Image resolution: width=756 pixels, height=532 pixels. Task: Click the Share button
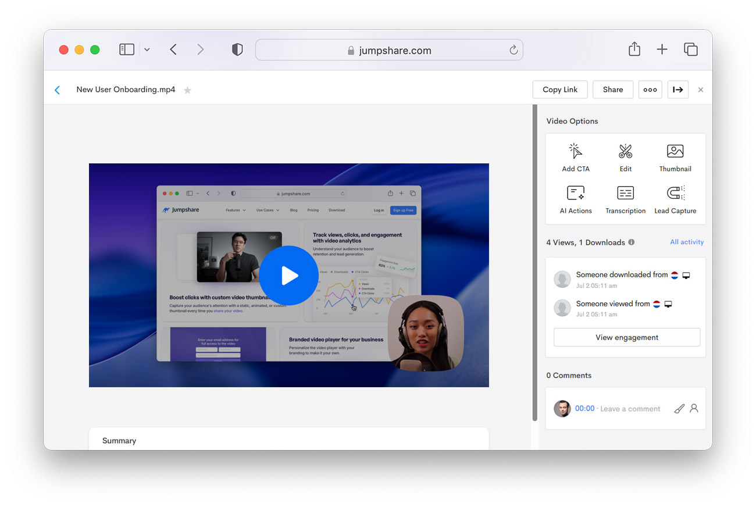tap(613, 90)
